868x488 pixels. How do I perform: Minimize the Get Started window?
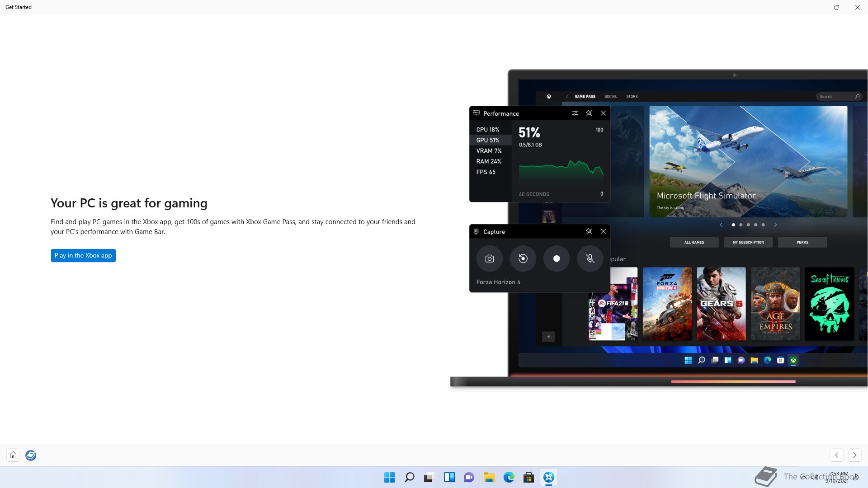[x=816, y=7]
